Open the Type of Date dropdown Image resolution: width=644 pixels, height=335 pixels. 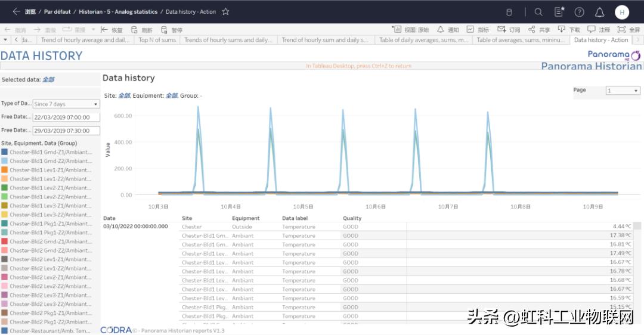click(x=66, y=104)
